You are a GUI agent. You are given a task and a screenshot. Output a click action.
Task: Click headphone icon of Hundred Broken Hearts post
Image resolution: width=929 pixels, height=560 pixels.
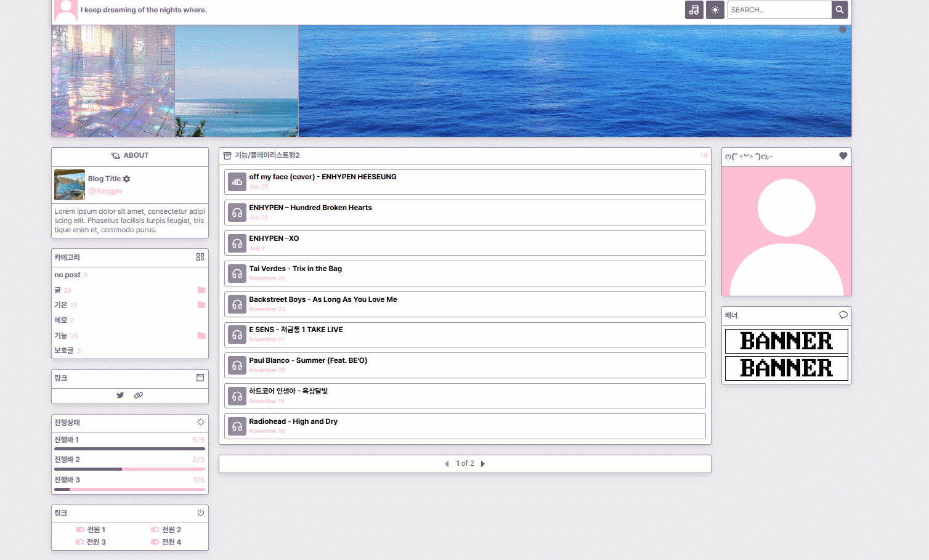click(237, 213)
